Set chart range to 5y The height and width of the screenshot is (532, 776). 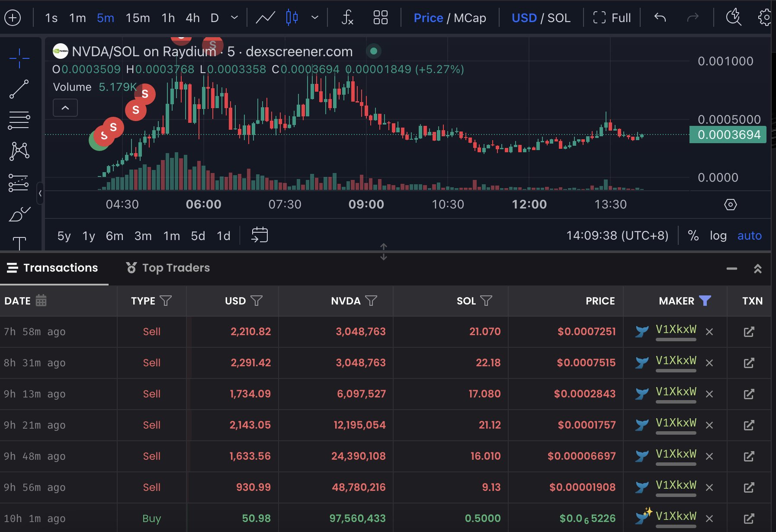[64, 236]
